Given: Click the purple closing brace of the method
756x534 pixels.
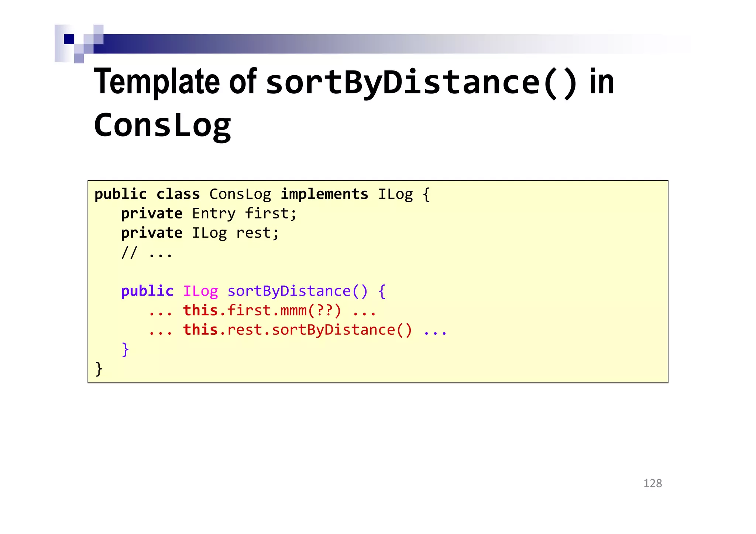Looking at the screenshot, I should click(x=126, y=349).
